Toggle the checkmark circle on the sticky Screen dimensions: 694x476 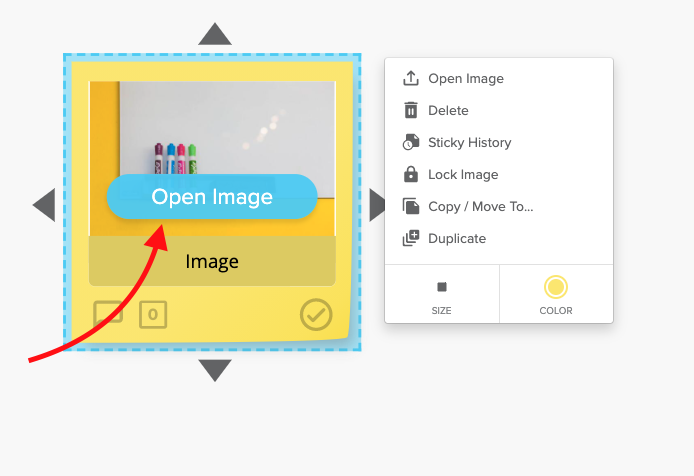pos(316,314)
